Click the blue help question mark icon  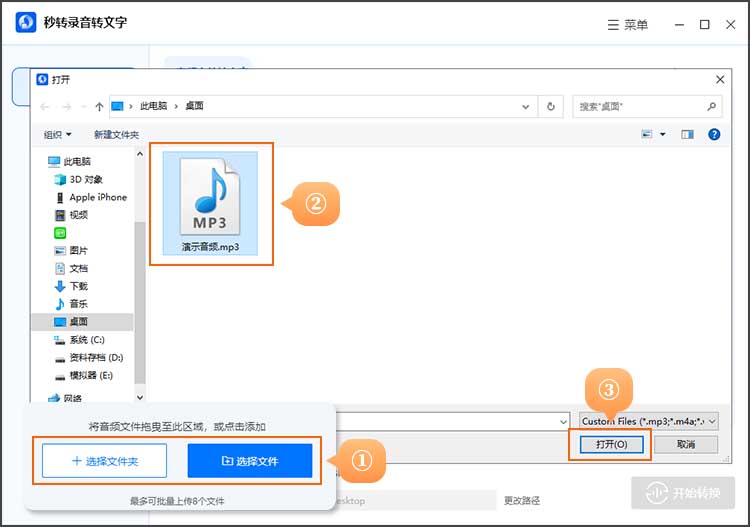coord(714,134)
